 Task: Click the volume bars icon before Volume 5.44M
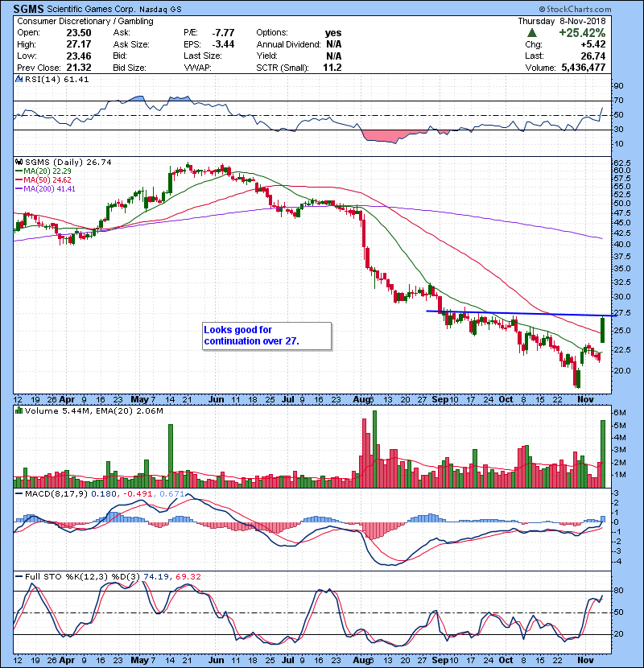pyautogui.click(x=19, y=411)
